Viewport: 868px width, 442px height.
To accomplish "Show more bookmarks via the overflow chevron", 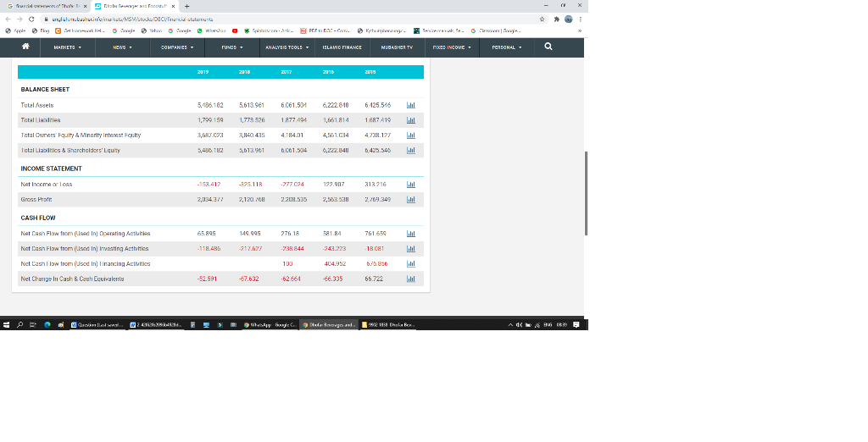I will (580, 31).
